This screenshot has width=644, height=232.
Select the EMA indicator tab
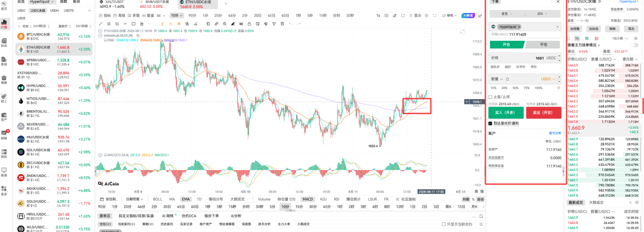[186, 199]
